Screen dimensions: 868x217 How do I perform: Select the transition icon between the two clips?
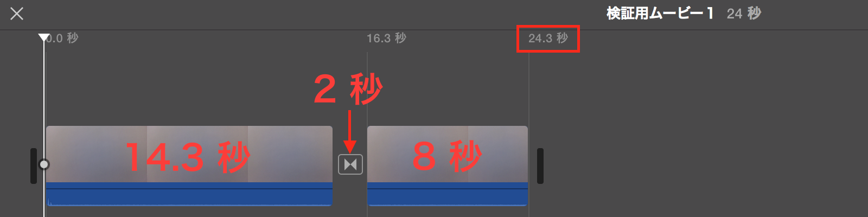click(x=350, y=164)
